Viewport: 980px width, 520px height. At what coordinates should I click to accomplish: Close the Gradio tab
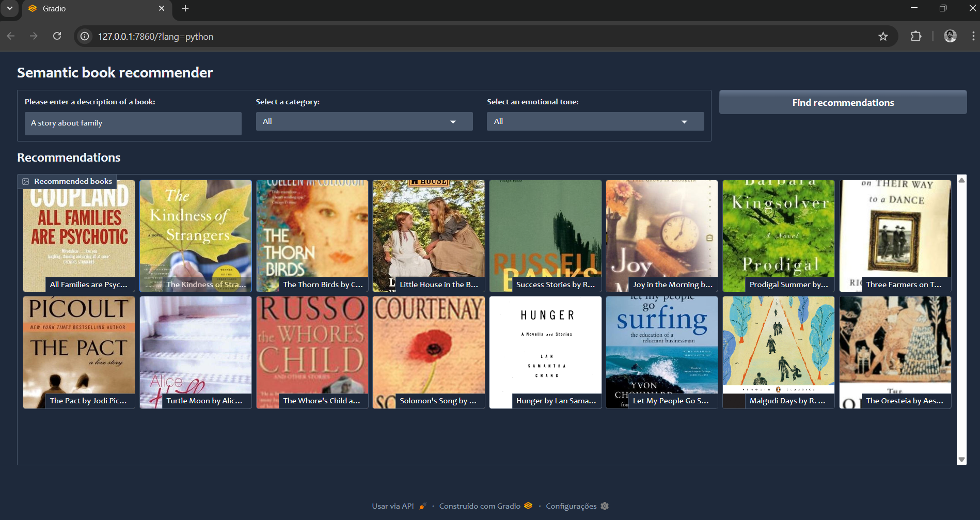click(162, 8)
